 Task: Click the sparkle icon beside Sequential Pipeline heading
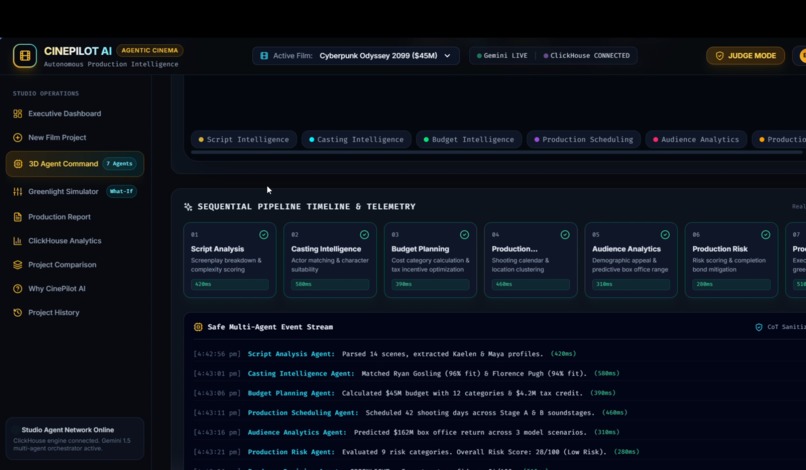[x=188, y=207]
